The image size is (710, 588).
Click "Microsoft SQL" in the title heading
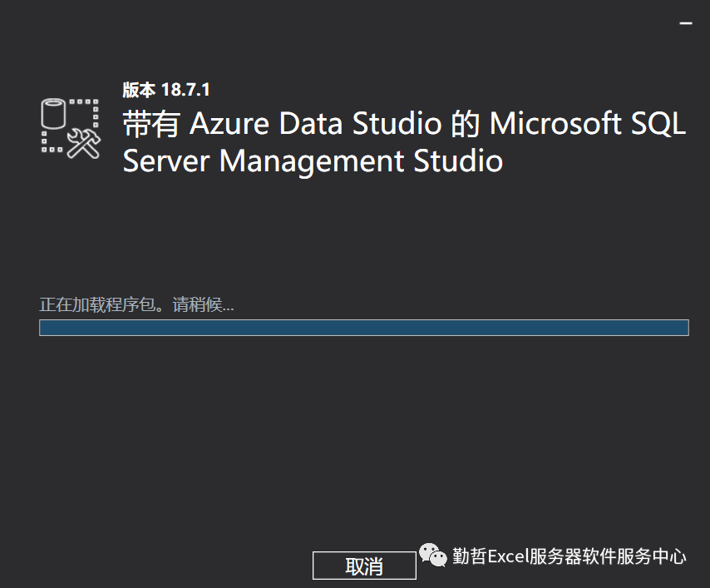click(x=587, y=125)
